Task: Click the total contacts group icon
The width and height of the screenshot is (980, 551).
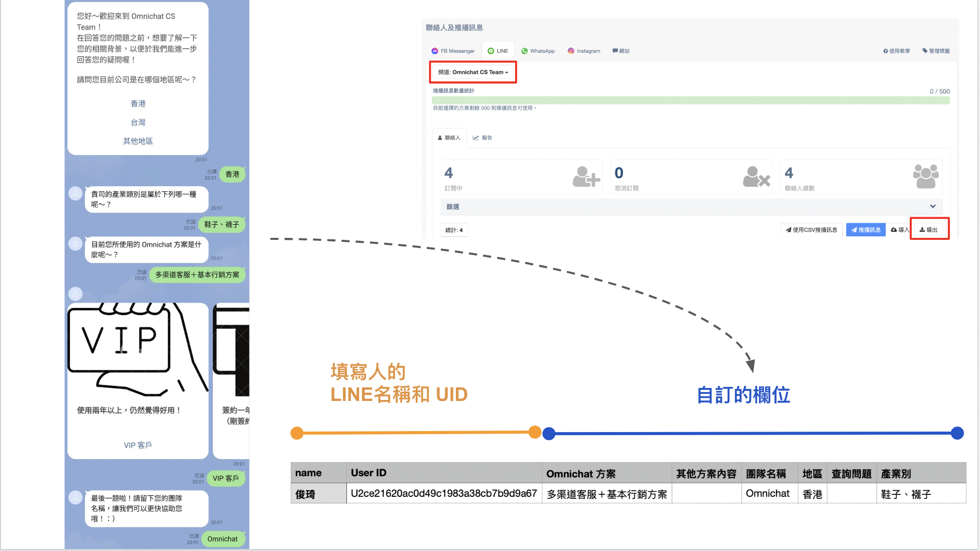Action: (x=925, y=177)
